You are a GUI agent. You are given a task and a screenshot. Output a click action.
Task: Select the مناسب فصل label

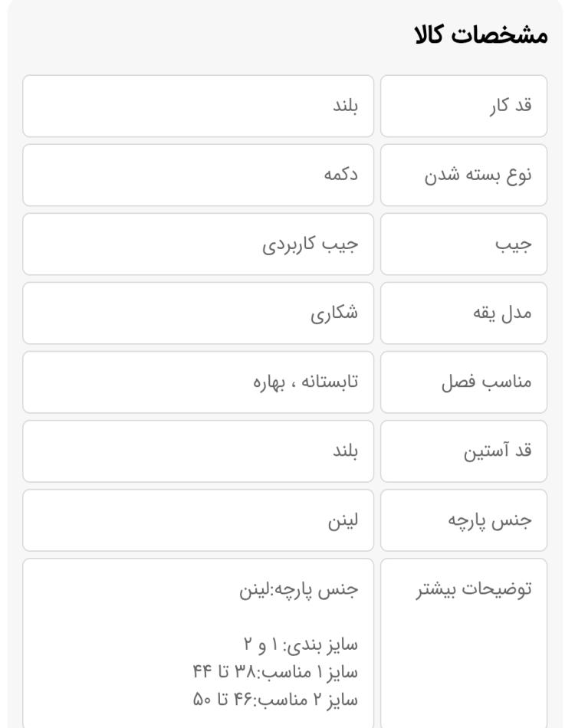coord(486,382)
